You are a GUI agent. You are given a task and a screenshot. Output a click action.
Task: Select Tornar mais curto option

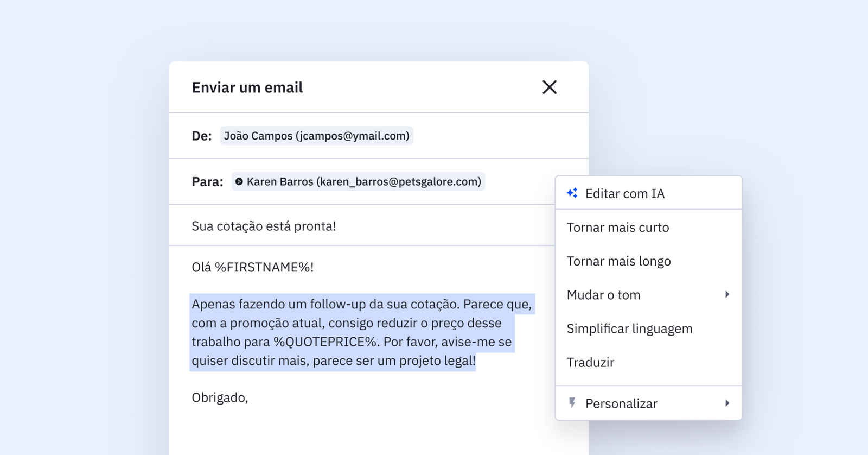(617, 227)
